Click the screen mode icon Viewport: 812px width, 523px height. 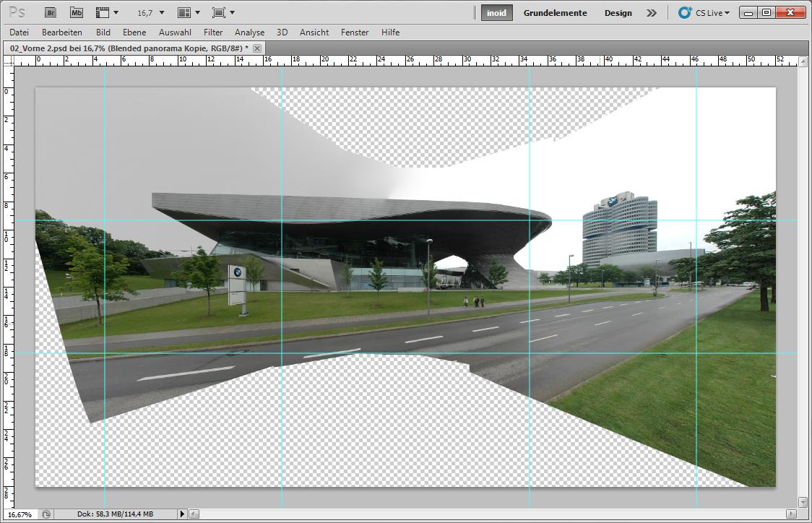click(x=219, y=12)
